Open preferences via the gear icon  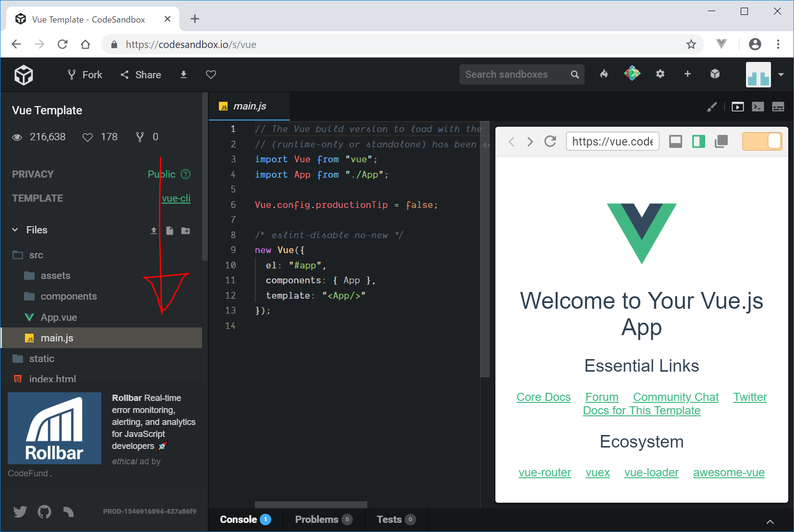coord(660,74)
